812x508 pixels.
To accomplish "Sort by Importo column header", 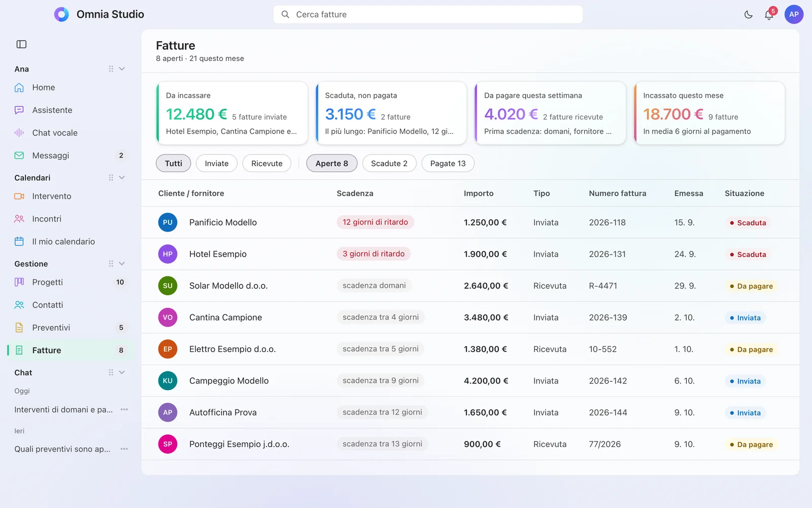I will point(479,193).
